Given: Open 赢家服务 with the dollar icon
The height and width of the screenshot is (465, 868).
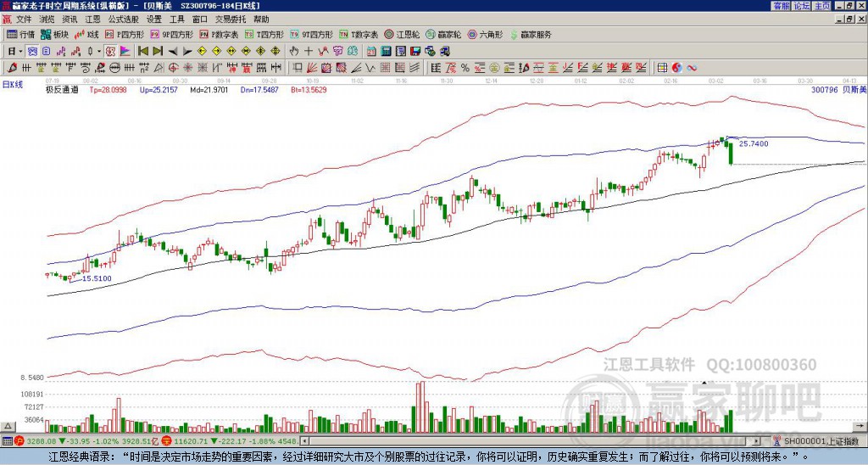Looking at the screenshot, I should point(531,34).
